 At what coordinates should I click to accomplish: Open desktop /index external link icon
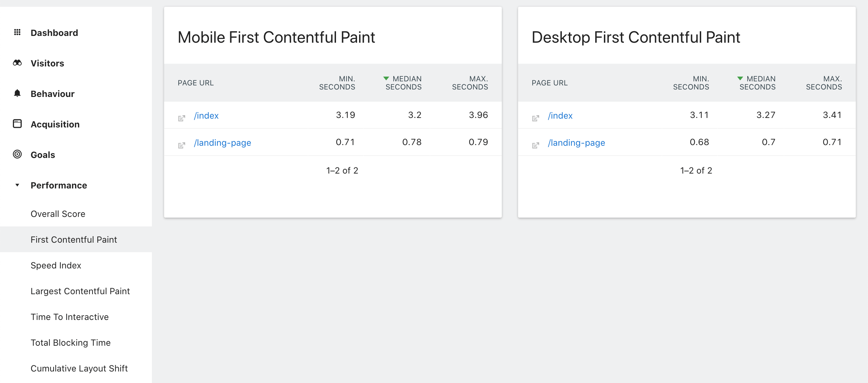[536, 118]
